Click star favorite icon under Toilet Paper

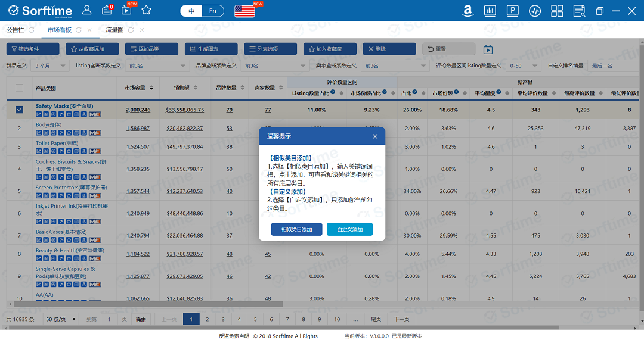point(69,151)
